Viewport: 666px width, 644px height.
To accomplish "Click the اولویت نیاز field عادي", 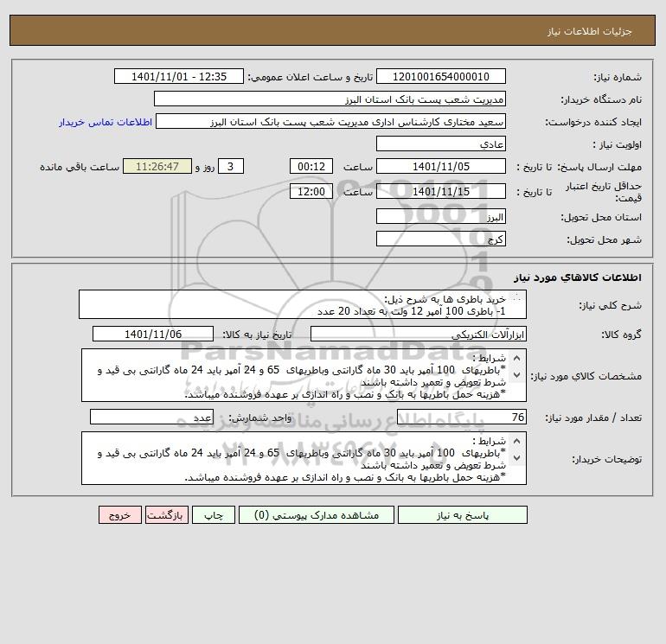I will [441, 143].
